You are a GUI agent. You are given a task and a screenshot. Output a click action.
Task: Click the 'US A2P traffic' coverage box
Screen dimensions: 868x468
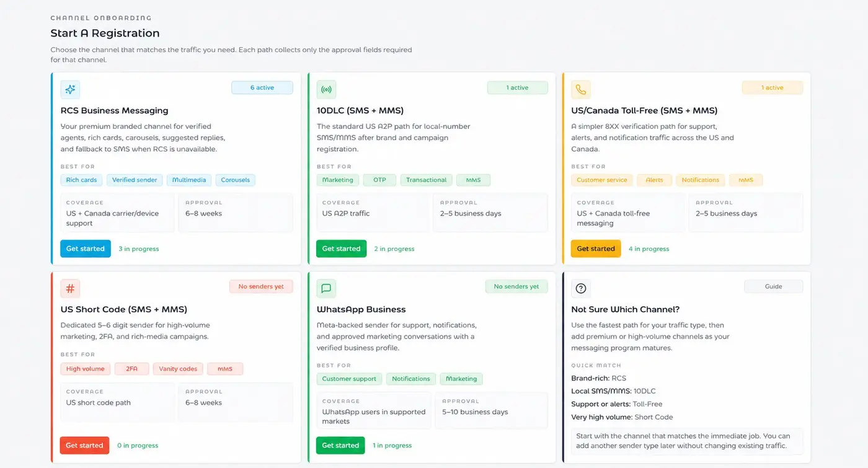(373, 213)
